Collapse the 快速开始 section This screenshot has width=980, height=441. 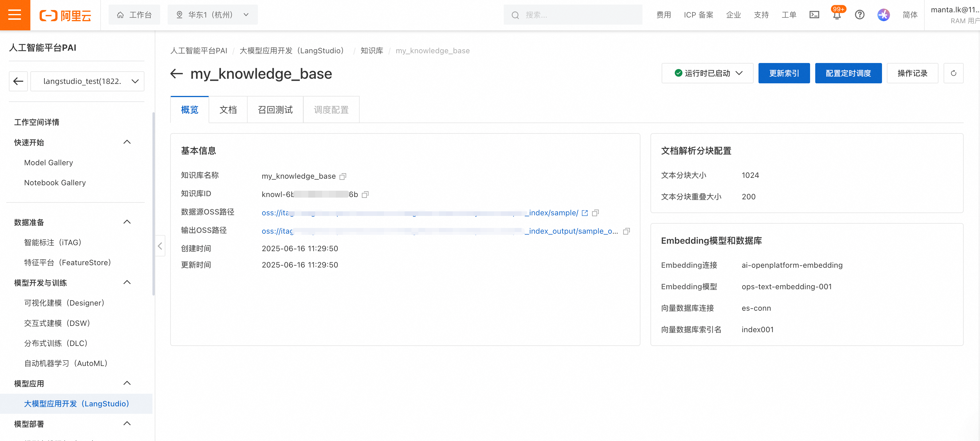pyautogui.click(x=127, y=142)
